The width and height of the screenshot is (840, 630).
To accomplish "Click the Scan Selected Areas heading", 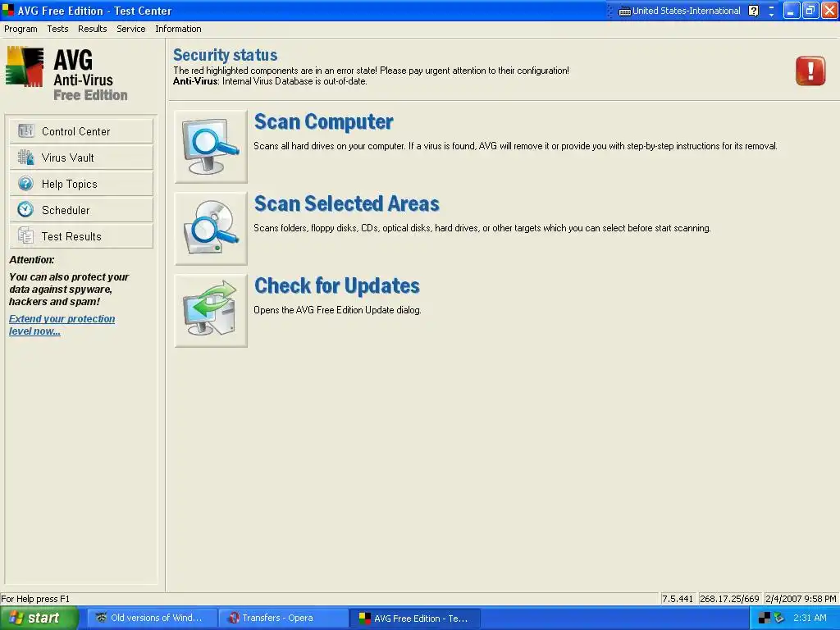I will (347, 203).
